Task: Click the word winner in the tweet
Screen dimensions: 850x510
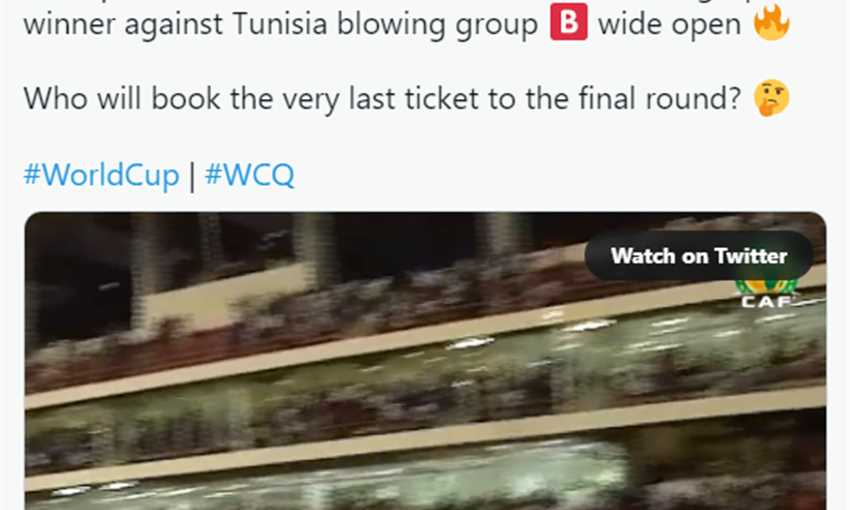Action: point(69,24)
